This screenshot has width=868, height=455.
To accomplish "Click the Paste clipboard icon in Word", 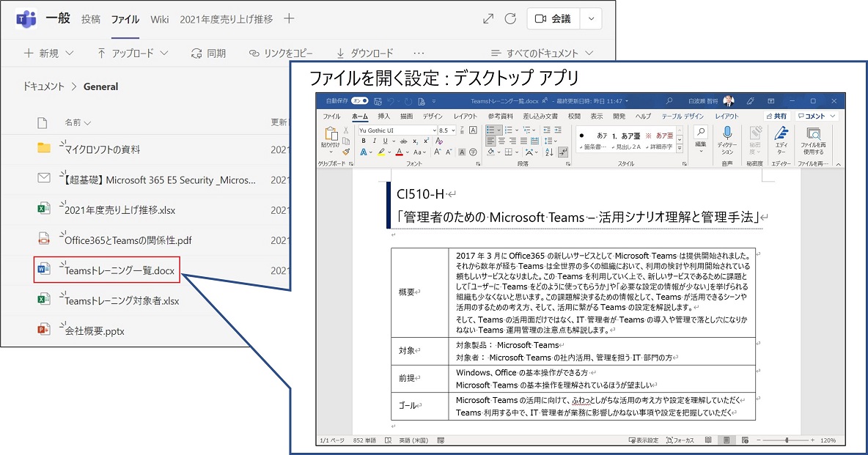I will [331, 134].
